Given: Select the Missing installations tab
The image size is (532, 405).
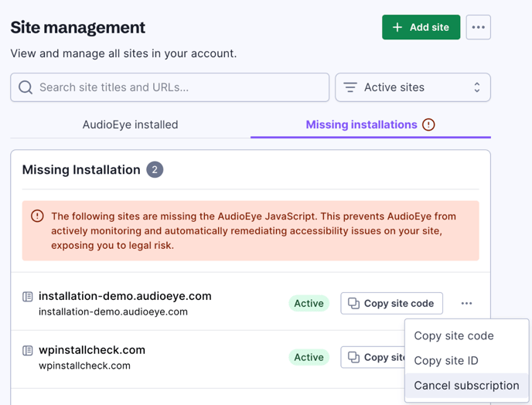Looking at the screenshot, I should pyautogui.click(x=361, y=124).
